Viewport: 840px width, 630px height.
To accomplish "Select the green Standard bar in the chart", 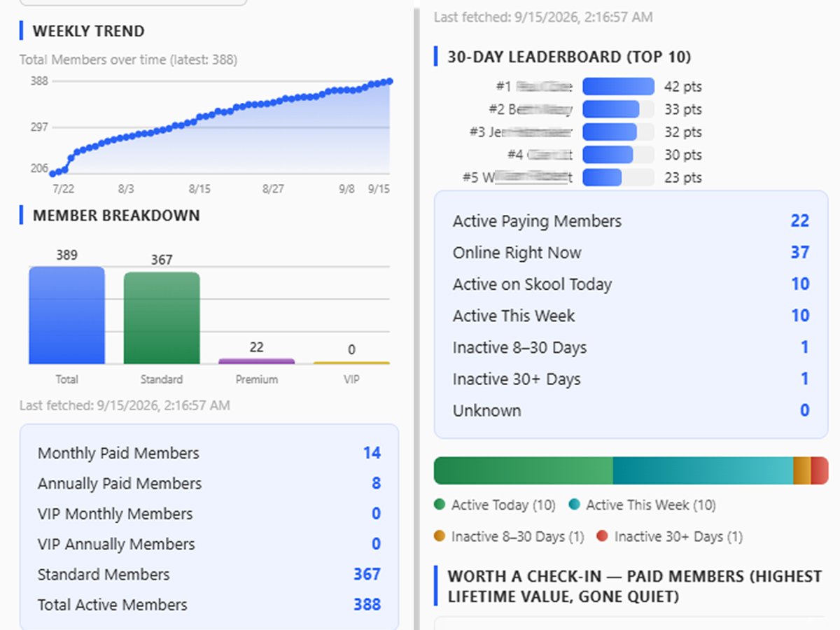I will click(162, 318).
